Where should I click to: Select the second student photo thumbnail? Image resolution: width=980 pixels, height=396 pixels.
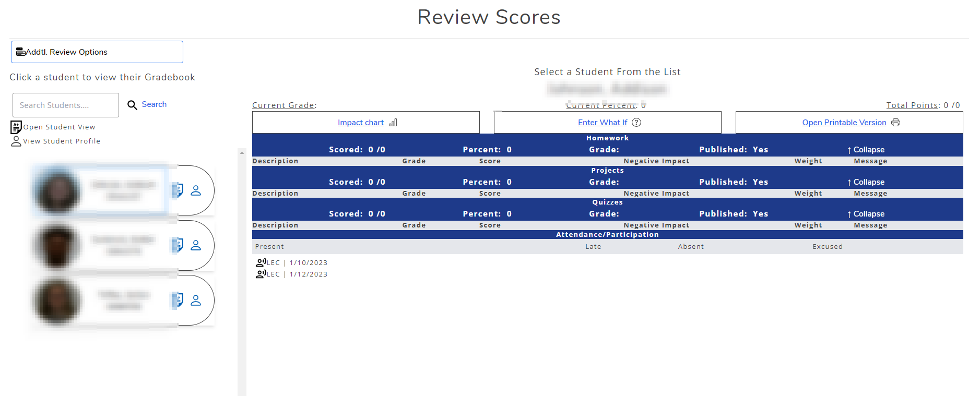point(57,245)
